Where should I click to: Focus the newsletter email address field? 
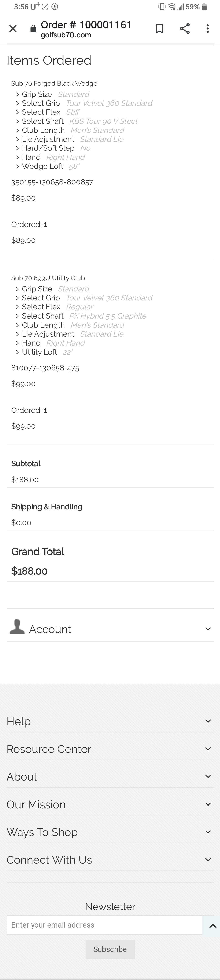104,925
